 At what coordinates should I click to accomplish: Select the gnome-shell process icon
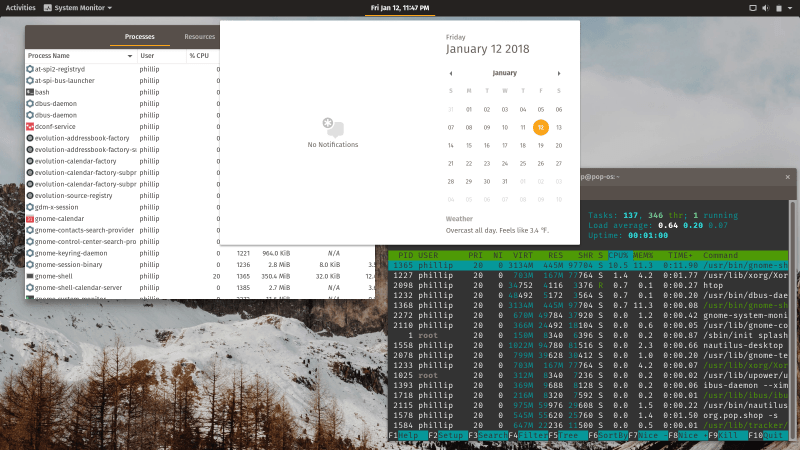click(30, 276)
